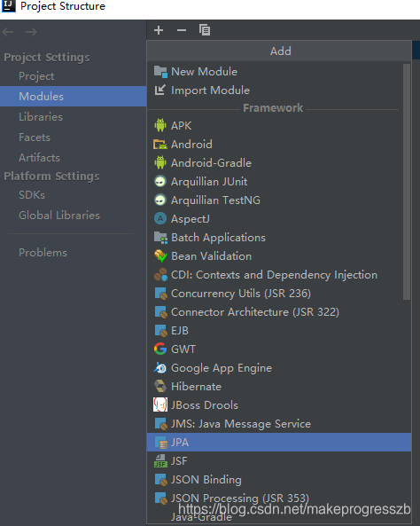The height and width of the screenshot is (526, 420).
Task: Click the plus Add toolbar icon
Action: click(x=159, y=30)
